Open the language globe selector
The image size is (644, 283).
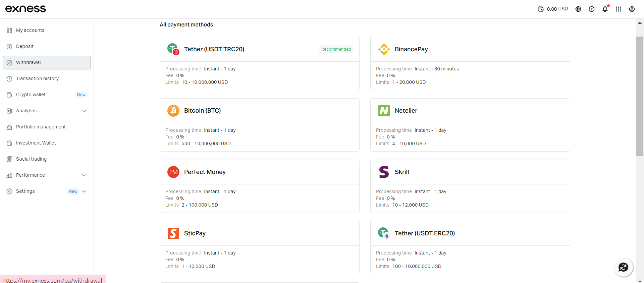click(x=578, y=9)
